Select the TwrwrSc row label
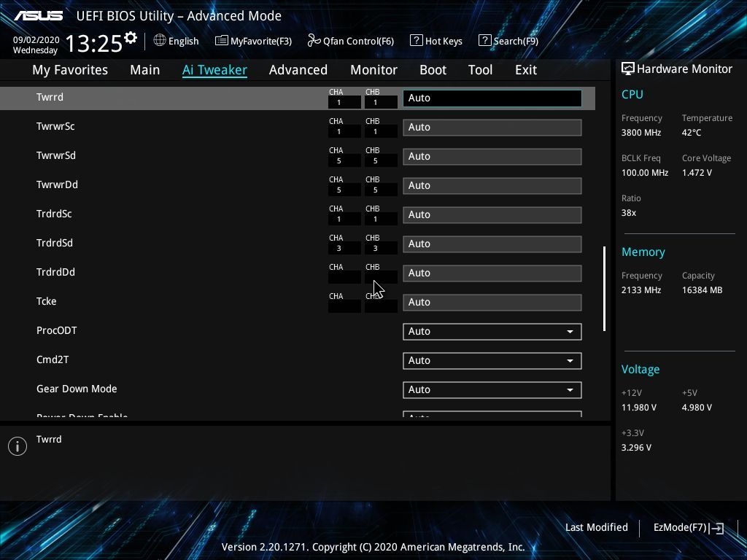The image size is (747, 560). click(55, 126)
